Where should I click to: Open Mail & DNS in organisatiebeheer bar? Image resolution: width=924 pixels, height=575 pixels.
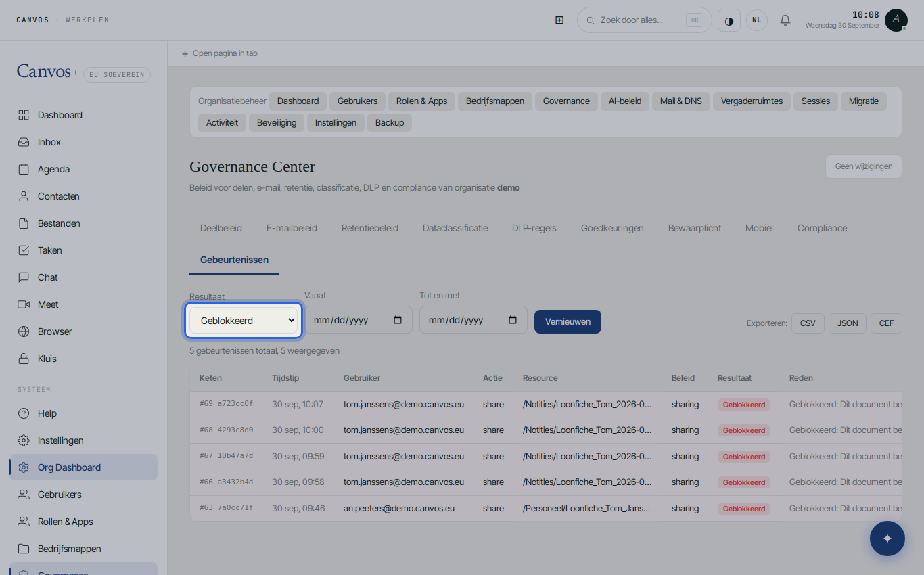[681, 101]
